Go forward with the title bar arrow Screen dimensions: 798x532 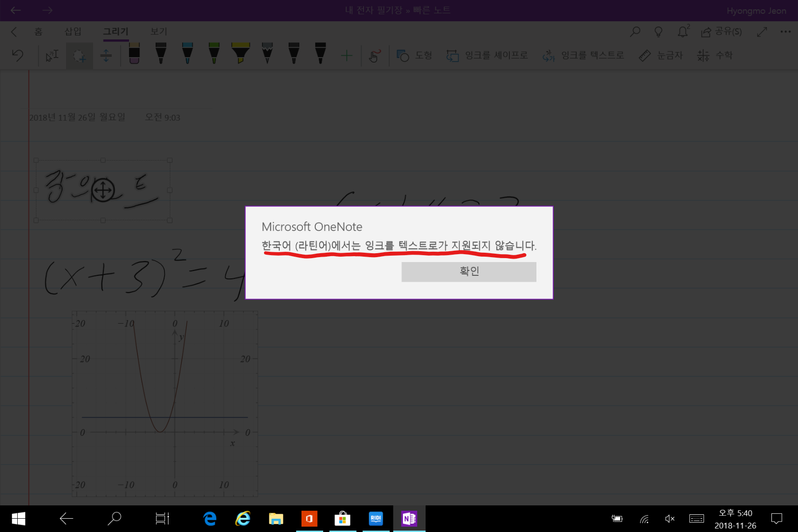point(47,10)
